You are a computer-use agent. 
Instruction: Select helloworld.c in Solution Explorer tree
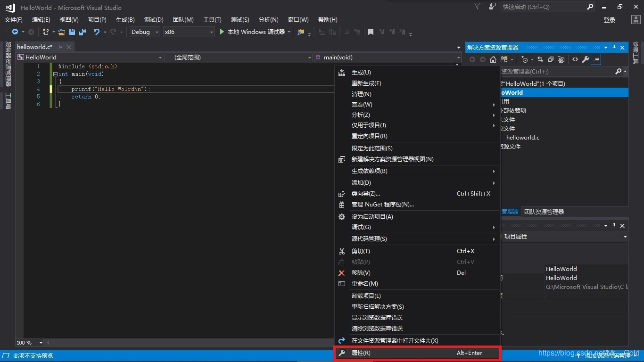pyautogui.click(x=523, y=138)
